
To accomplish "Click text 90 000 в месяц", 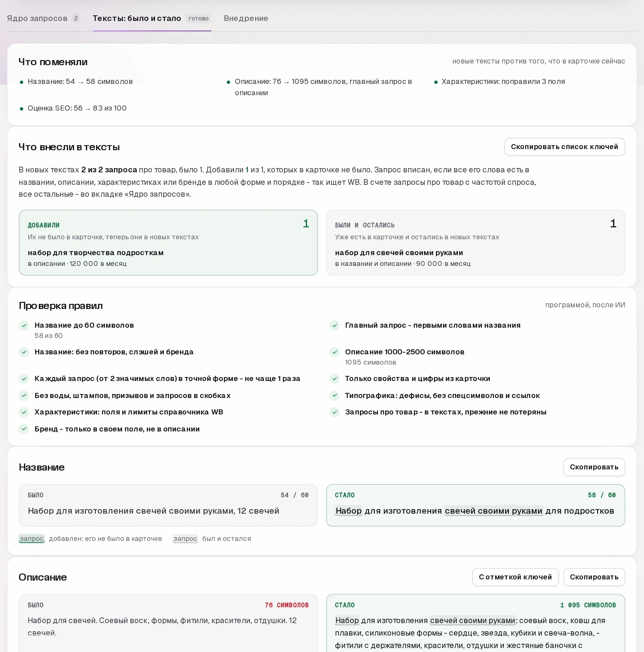I will [x=443, y=264].
